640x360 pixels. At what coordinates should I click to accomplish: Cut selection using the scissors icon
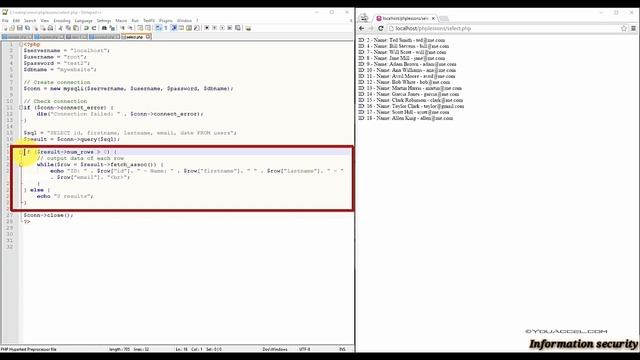pyautogui.click(x=61, y=28)
